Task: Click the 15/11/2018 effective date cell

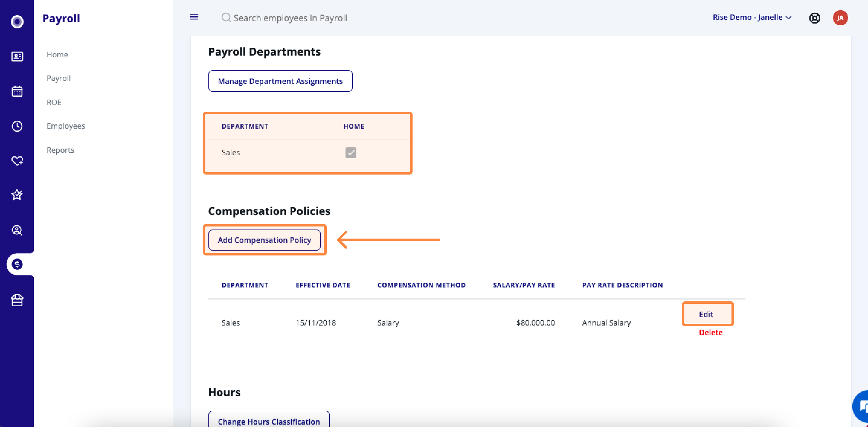Action: click(316, 323)
